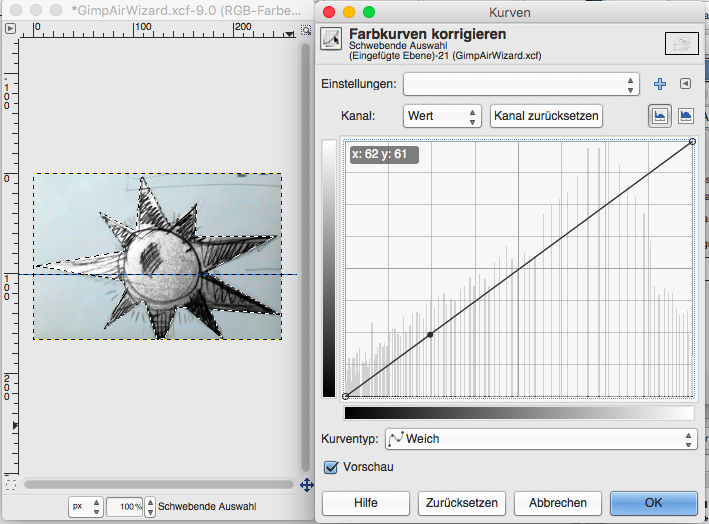The image size is (709, 524).
Task: Open the image menu triangle at ruler corner
Action: (x=10, y=28)
